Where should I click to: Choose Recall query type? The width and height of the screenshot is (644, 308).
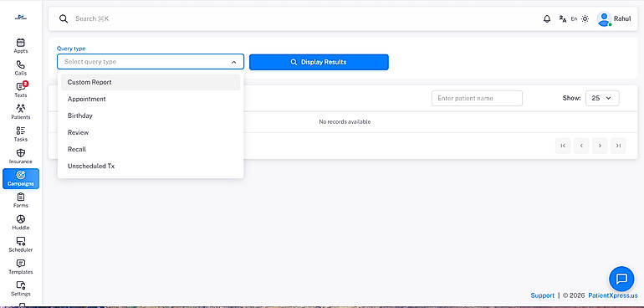coord(151,149)
